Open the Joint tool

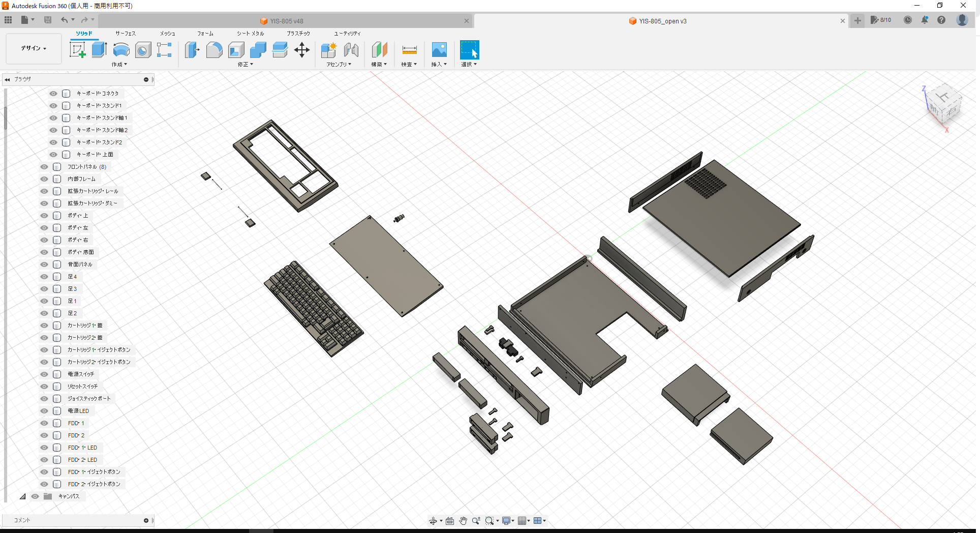point(351,50)
